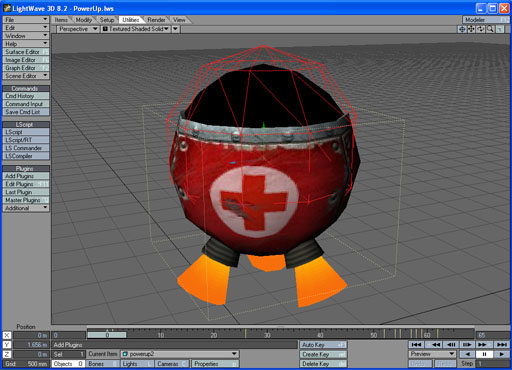Image resolution: width=512 pixels, height=370 pixels.
Task: Click the LScript button
Action: 26,132
